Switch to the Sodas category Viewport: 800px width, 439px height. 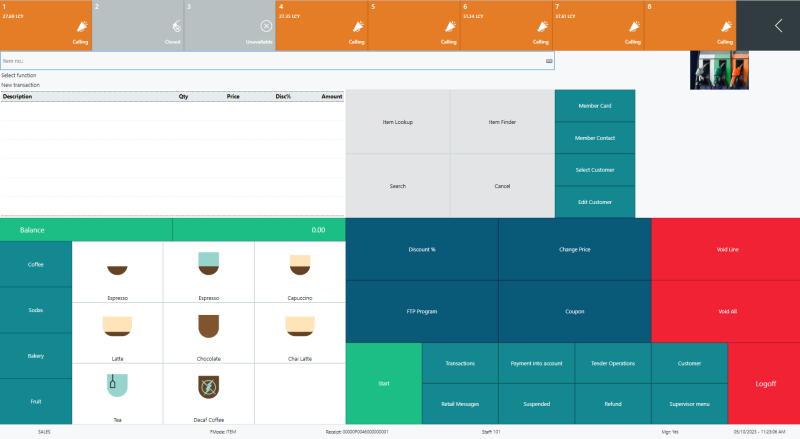pos(36,310)
